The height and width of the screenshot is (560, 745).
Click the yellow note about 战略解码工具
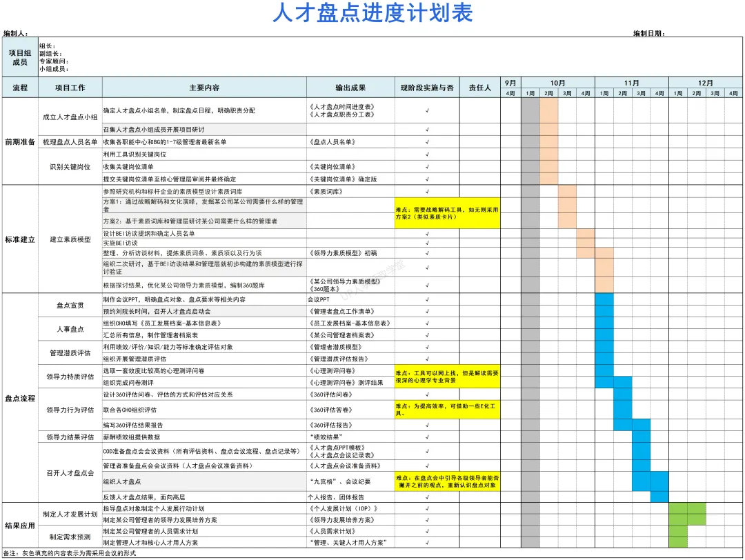coord(447,213)
